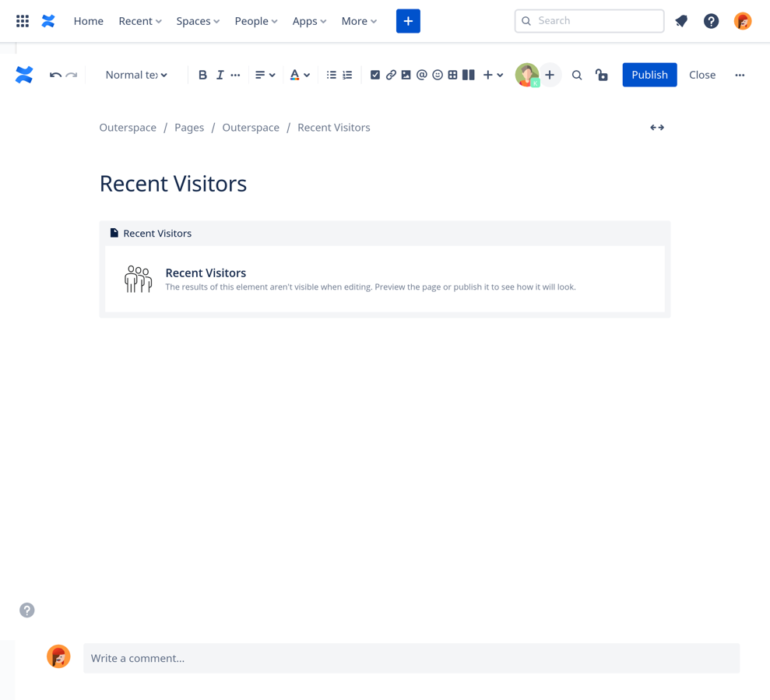
Task: Insert an emoji
Action: coord(438,75)
